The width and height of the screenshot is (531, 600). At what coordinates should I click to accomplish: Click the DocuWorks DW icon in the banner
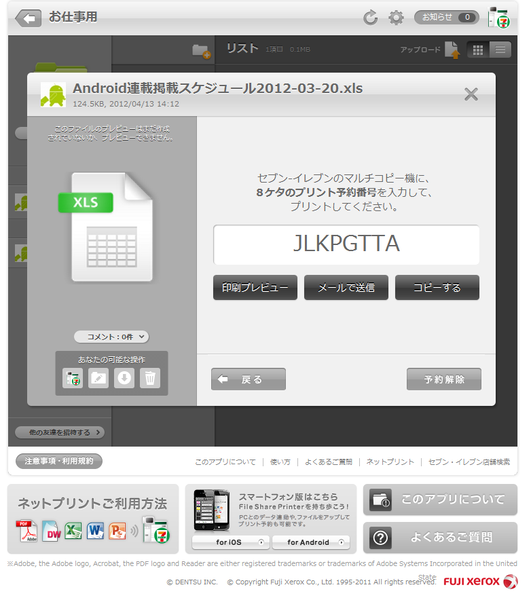coord(51,531)
